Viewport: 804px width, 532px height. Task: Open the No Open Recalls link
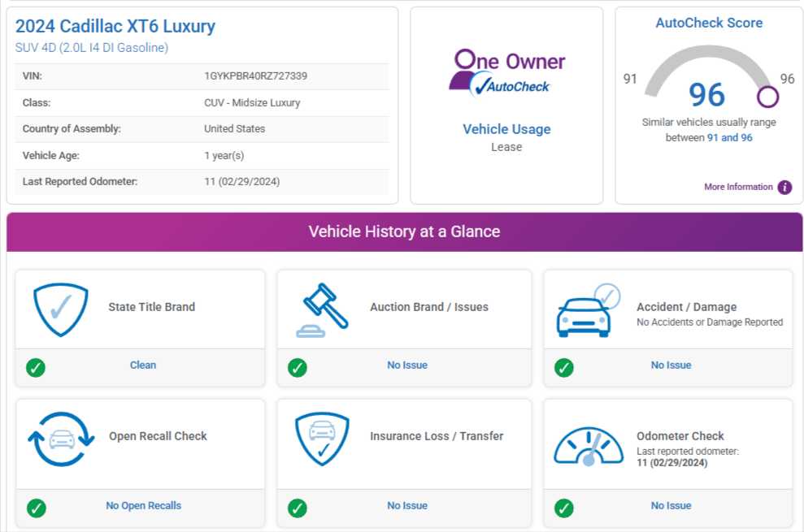(143, 506)
